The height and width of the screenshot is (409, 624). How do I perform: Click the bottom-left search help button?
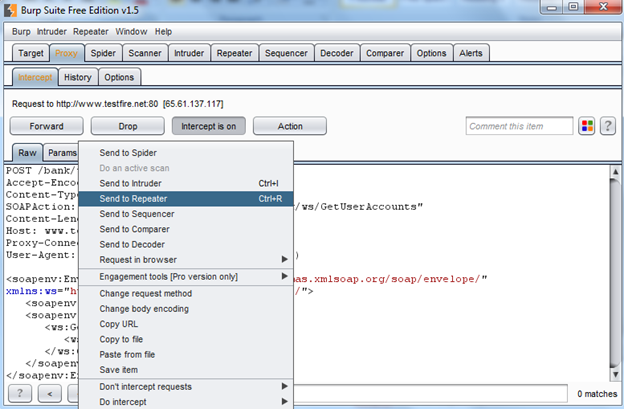(x=20, y=393)
